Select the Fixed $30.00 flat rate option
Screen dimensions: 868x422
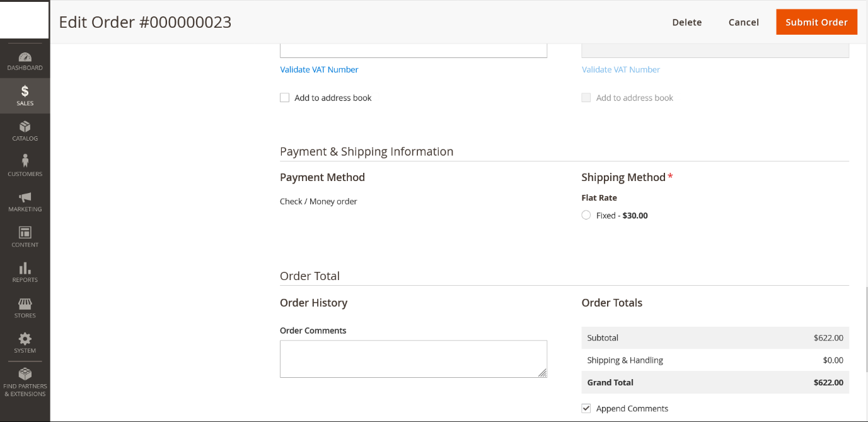586,216
